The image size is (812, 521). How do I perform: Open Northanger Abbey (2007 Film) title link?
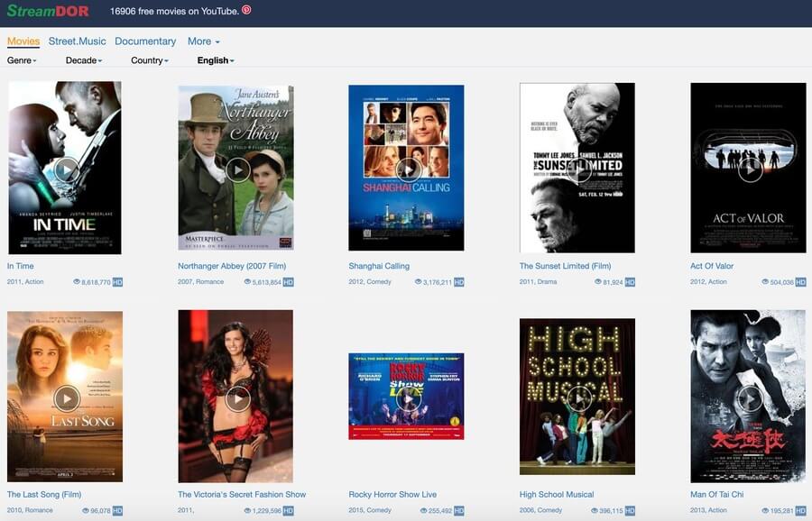pyautogui.click(x=232, y=266)
